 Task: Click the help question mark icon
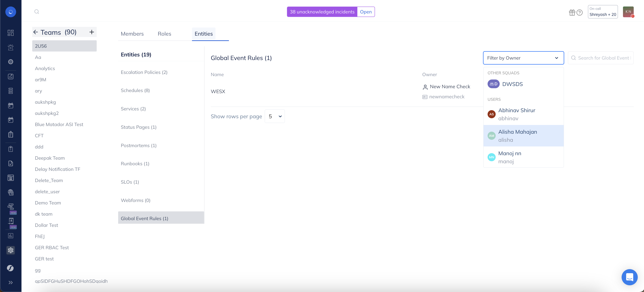pyautogui.click(x=580, y=12)
